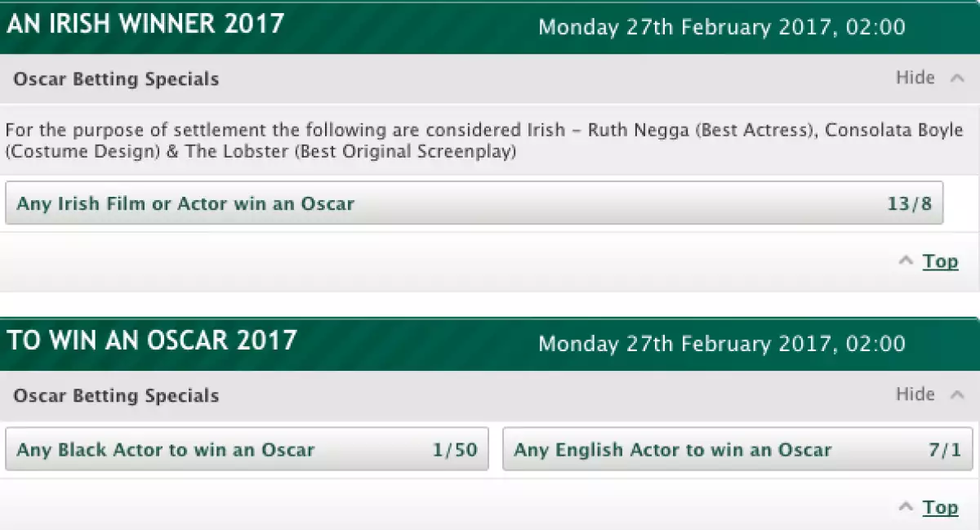
Task: Click the up-arrow icon beside the bottom Top link
Action: (905, 507)
